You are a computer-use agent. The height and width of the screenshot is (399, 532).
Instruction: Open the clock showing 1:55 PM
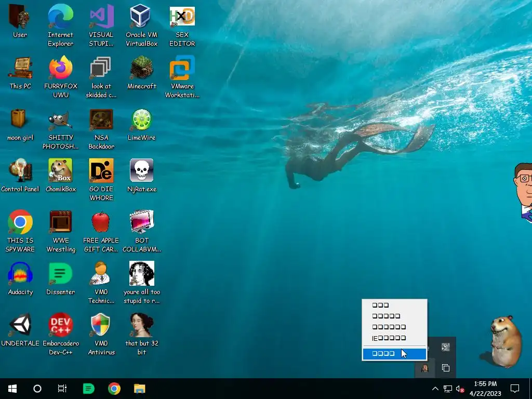point(485,389)
